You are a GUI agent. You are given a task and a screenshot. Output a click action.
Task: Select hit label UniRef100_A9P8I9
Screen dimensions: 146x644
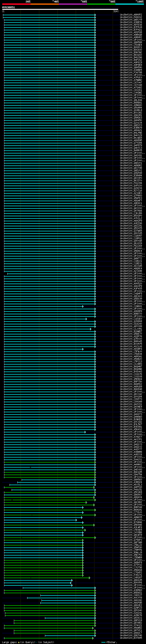tap(131, 63)
